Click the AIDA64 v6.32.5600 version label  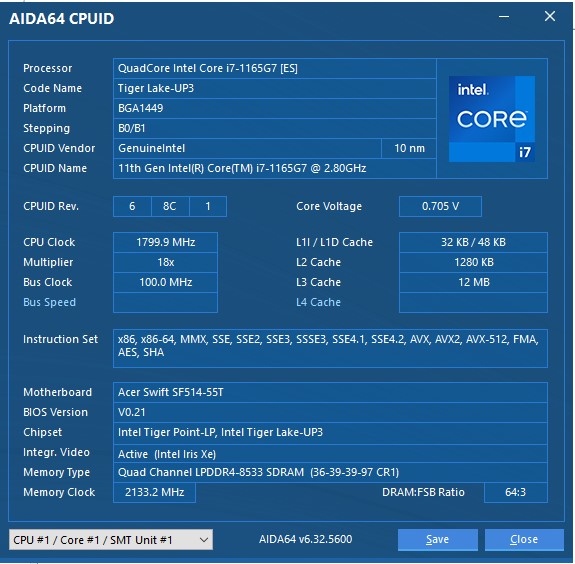point(305,539)
